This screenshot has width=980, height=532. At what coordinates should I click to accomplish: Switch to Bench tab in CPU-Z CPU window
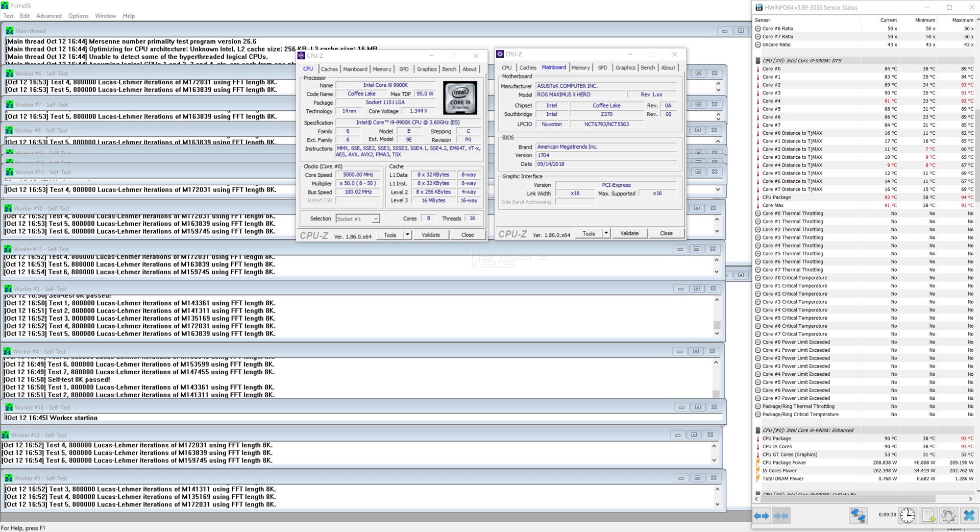click(449, 69)
